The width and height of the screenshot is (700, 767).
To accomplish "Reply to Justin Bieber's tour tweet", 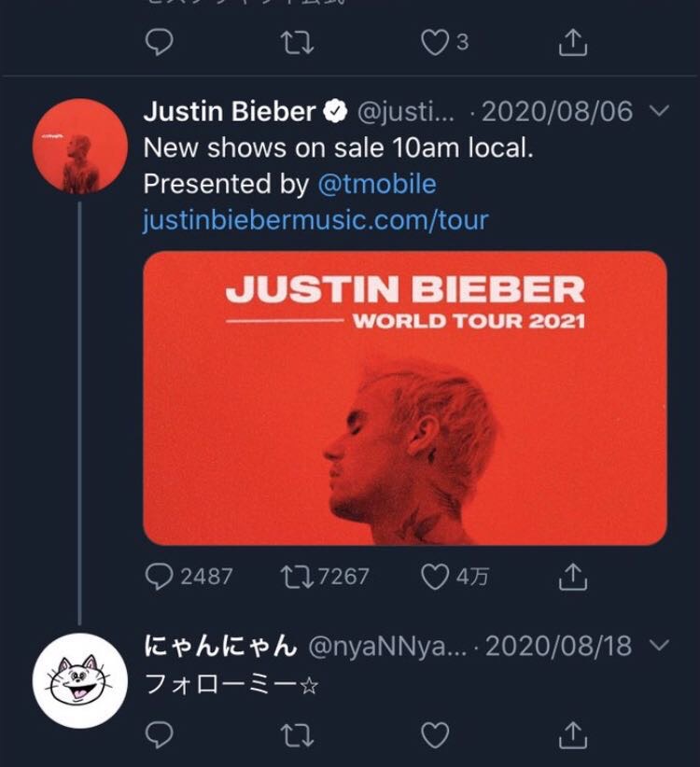I will point(161,578).
